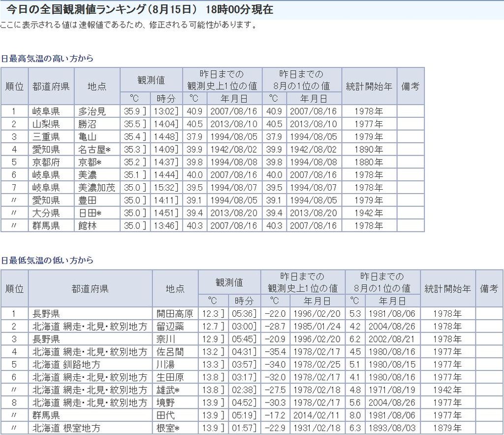Screen dimensions: 504x435
Task: Open the 佐呂間 station entry
Action: [x=170, y=352]
